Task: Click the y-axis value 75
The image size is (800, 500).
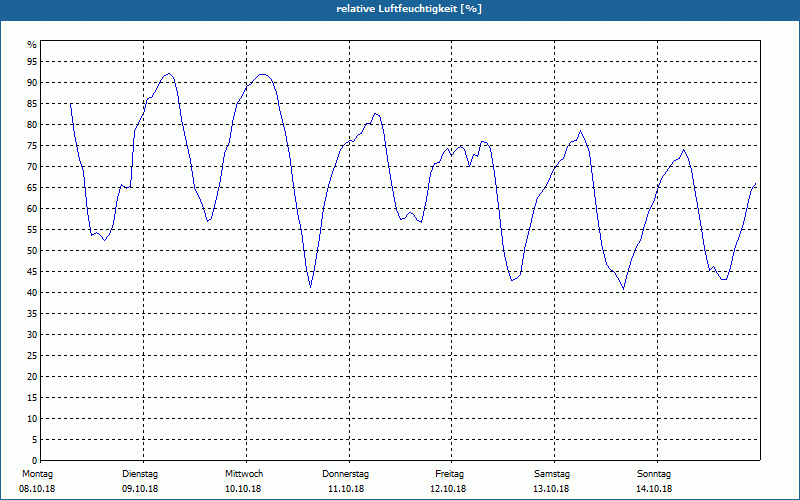Action: pyautogui.click(x=32, y=145)
